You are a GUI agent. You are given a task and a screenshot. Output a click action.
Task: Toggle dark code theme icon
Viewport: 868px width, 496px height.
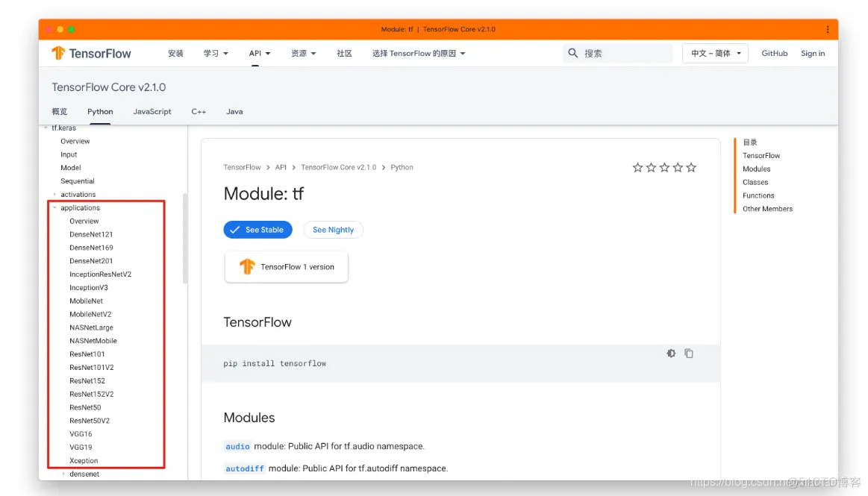[x=671, y=354]
